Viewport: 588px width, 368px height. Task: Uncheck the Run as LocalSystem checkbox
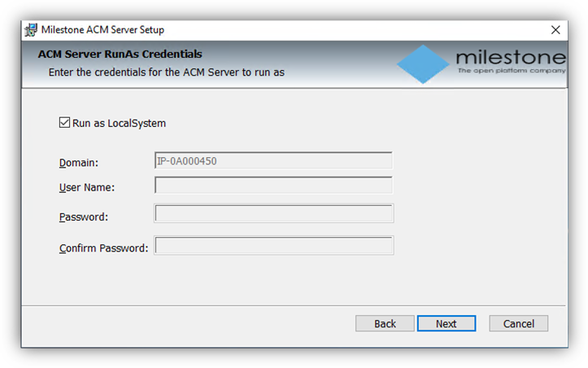64,122
